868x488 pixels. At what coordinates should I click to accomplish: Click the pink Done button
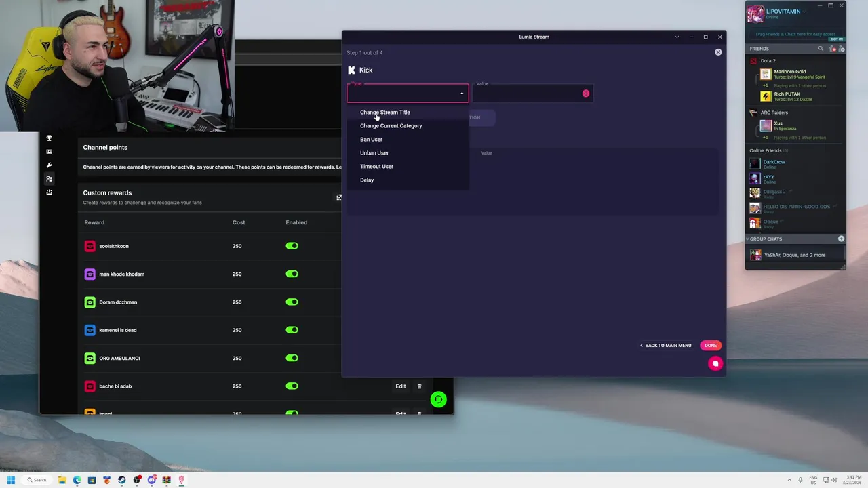point(711,346)
